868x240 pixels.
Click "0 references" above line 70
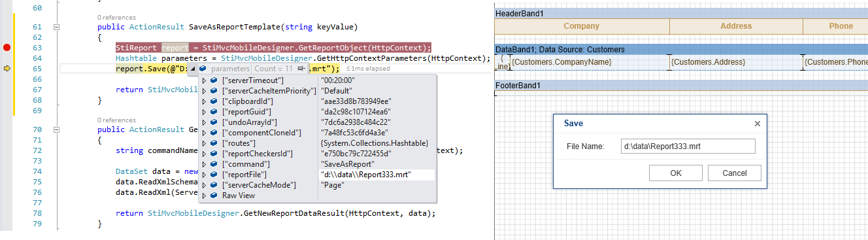click(x=116, y=120)
